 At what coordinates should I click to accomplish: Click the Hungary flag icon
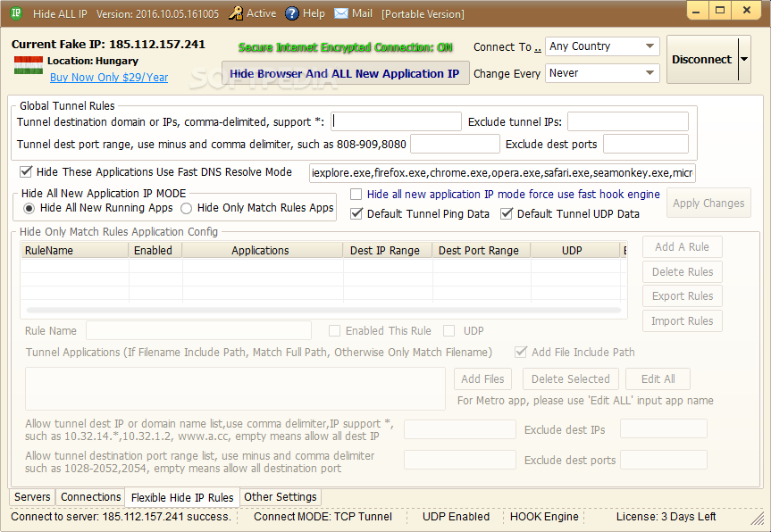29,65
